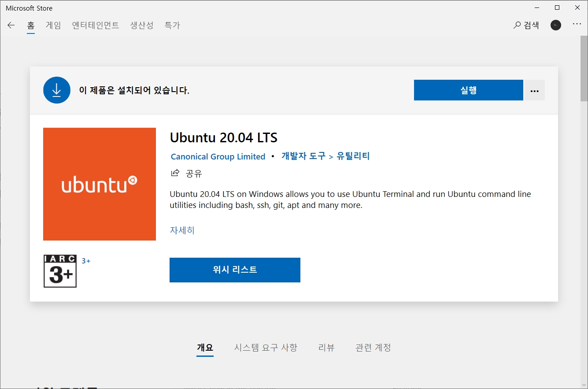This screenshot has width=588, height=389.
Task: Select the 개요 section tab
Action: click(205, 348)
